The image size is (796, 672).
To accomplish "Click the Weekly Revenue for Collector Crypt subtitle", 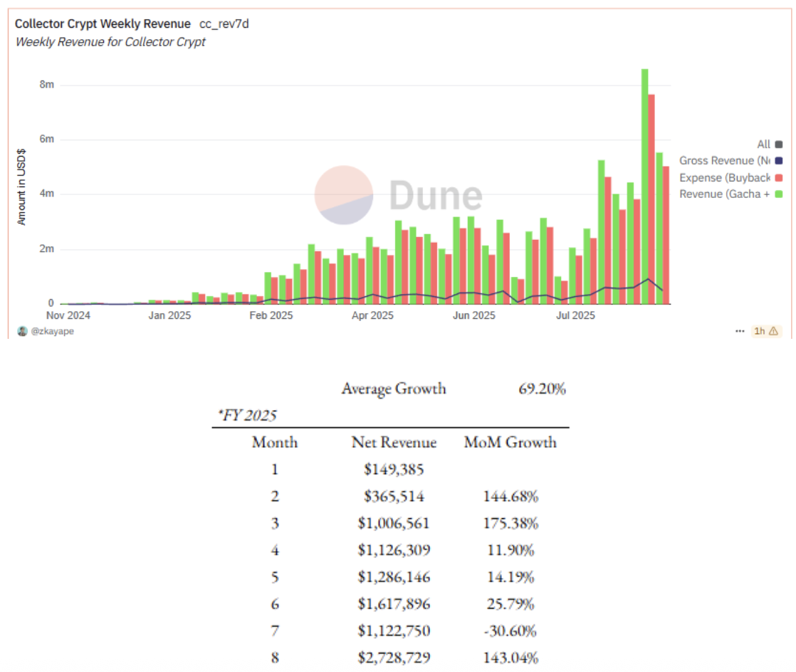I will coord(110,42).
